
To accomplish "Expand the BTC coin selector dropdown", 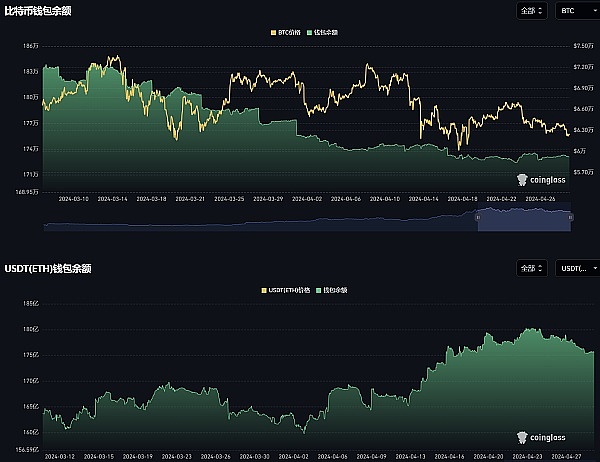I will (577, 11).
